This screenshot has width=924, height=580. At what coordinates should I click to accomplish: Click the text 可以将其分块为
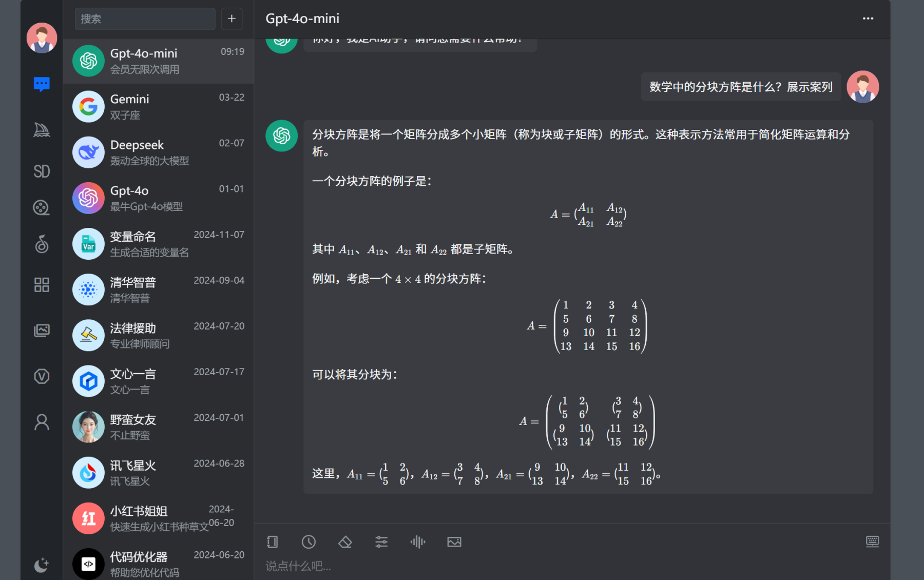pos(354,374)
